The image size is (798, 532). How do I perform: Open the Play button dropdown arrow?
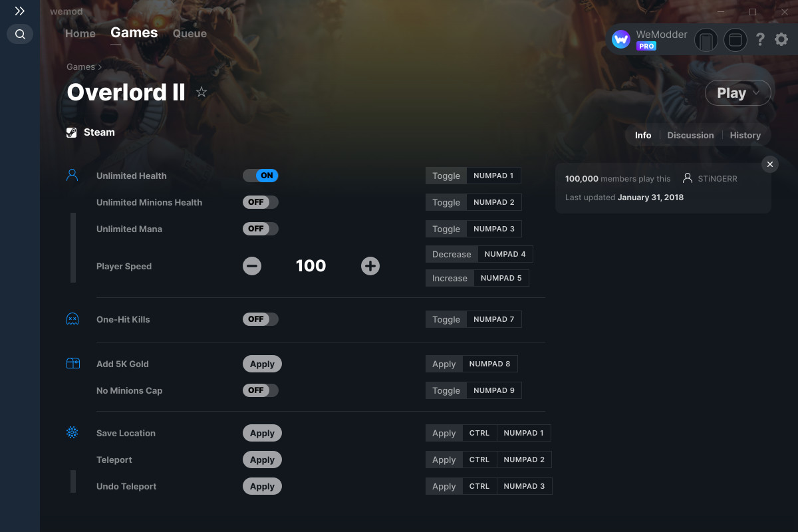point(757,93)
